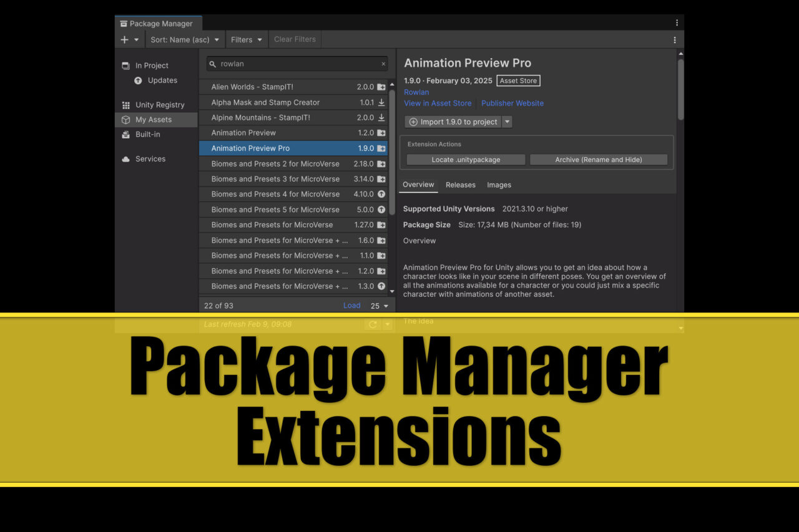
Task: Open the packages-per-page dropdown showing 25
Action: (378, 305)
